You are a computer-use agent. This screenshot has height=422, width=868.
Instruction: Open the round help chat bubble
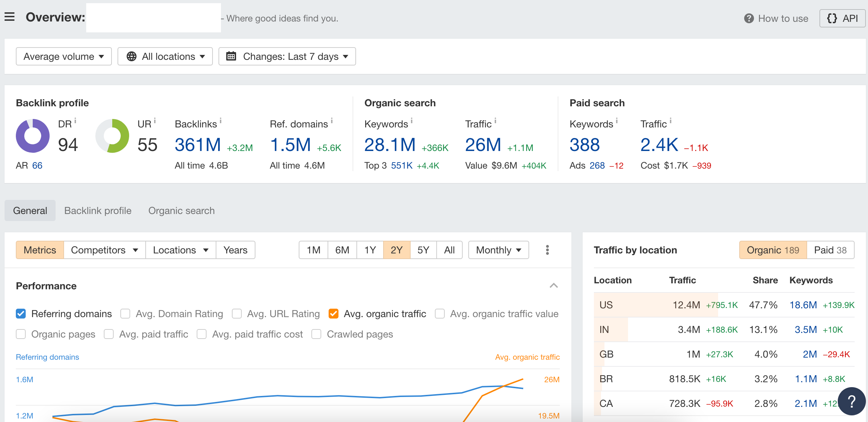pos(851,401)
